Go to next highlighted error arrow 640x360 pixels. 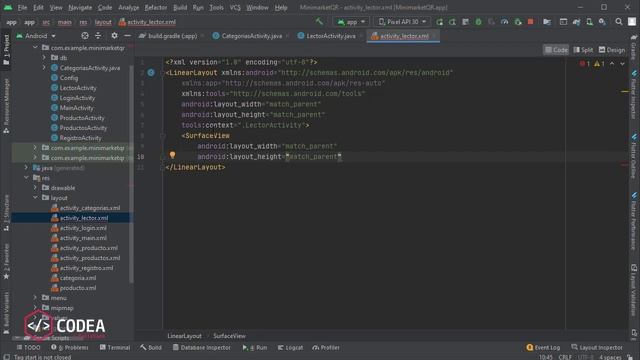coord(622,64)
